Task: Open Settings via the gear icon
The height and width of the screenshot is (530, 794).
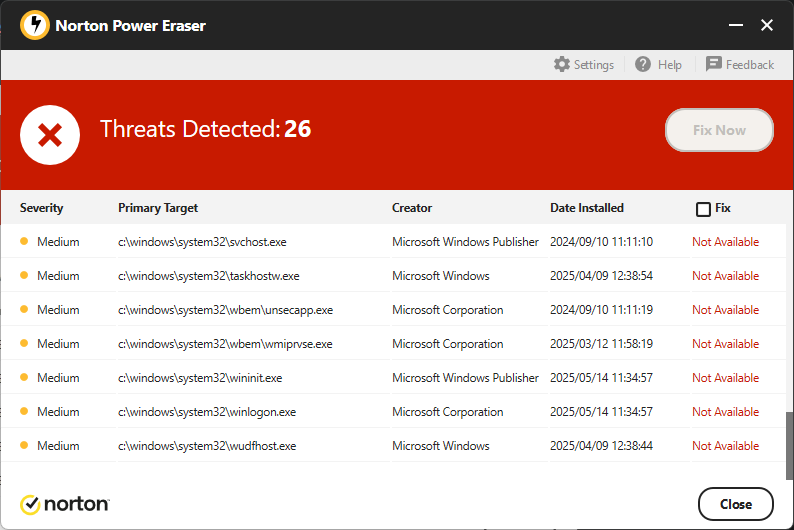Action: coord(562,64)
